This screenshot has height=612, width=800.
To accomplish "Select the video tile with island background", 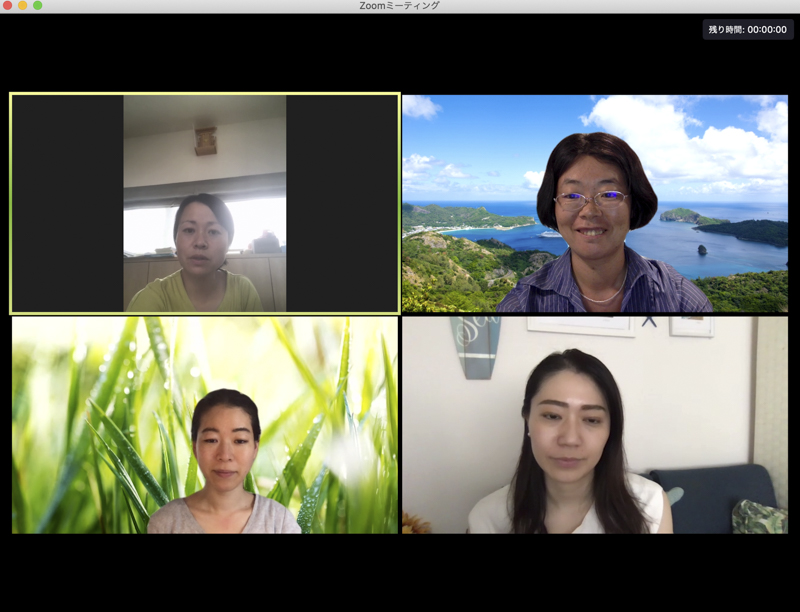I will click(595, 204).
